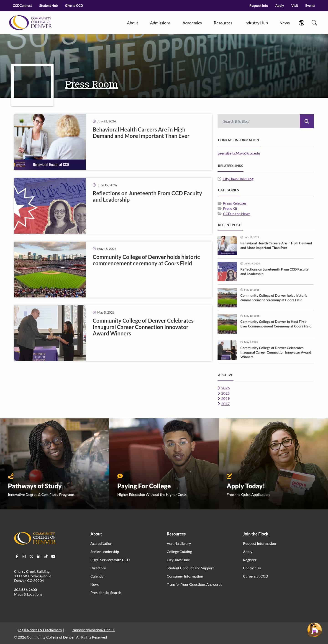Launch the chatbot mascot icon
This screenshot has height=644, width=328.
pyautogui.click(x=314, y=629)
